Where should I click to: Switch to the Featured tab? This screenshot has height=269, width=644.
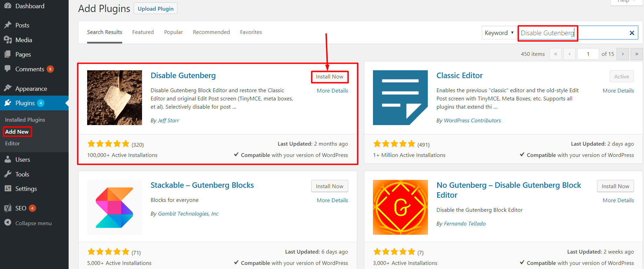[x=143, y=32]
